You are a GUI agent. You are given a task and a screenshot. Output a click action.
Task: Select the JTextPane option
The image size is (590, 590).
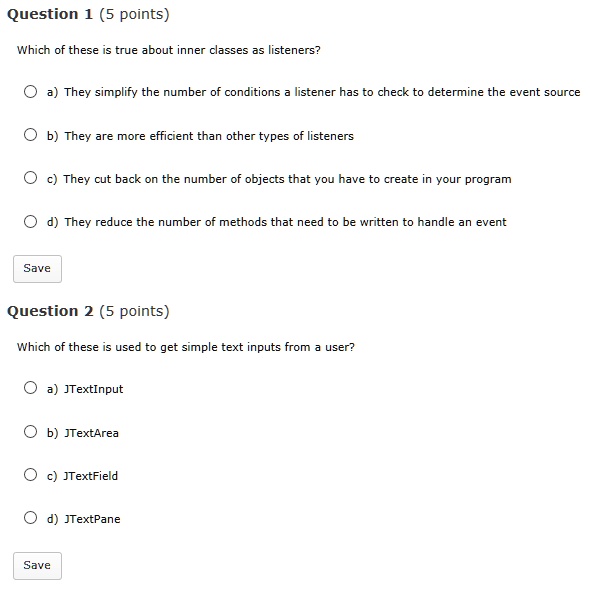coord(30,517)
